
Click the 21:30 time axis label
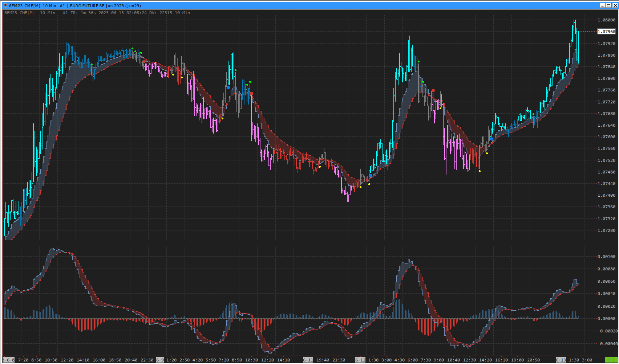339,360
